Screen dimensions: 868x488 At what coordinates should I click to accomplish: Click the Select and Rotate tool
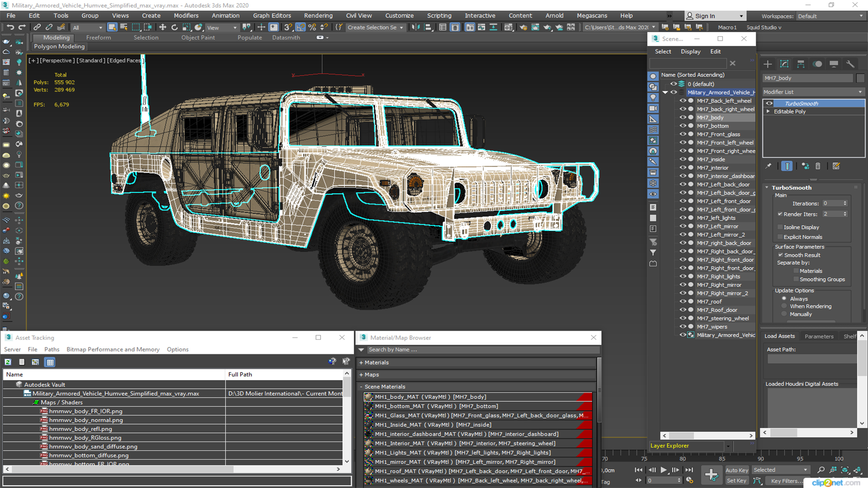pyautogui.click(x=175, y=28)
